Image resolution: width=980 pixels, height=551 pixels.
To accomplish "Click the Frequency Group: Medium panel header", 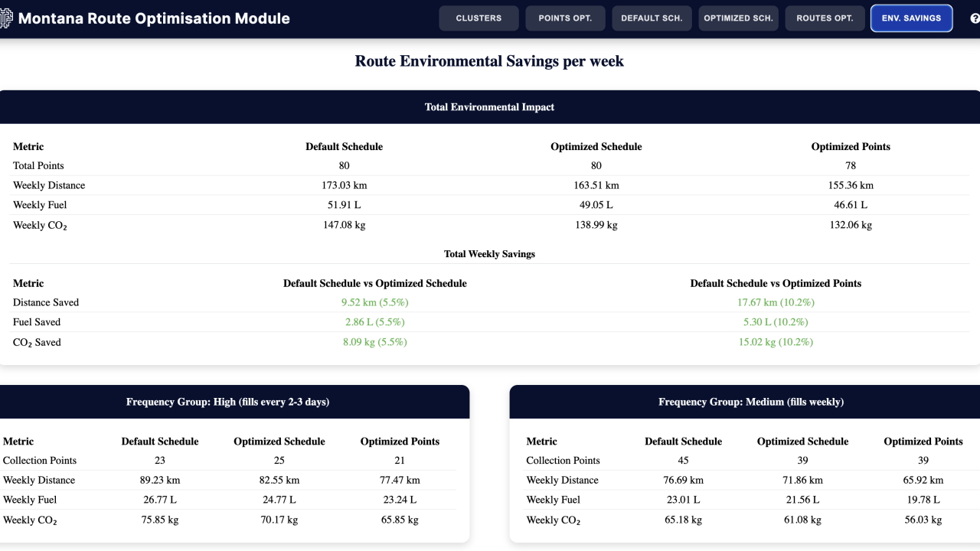I will [751, 401].
